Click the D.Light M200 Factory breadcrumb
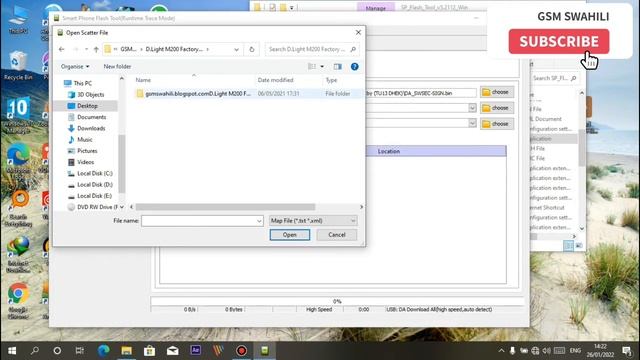The image size is (640, 360). coord(174,49)
